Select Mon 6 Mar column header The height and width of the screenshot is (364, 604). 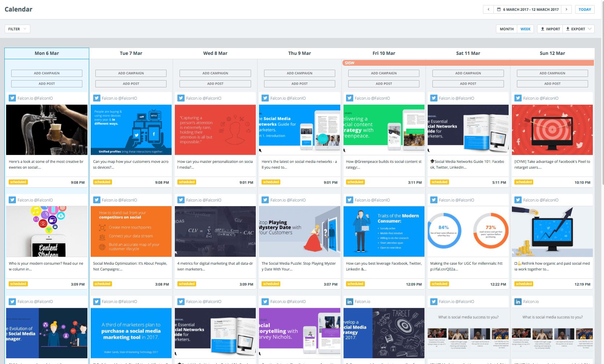[47, 53]
